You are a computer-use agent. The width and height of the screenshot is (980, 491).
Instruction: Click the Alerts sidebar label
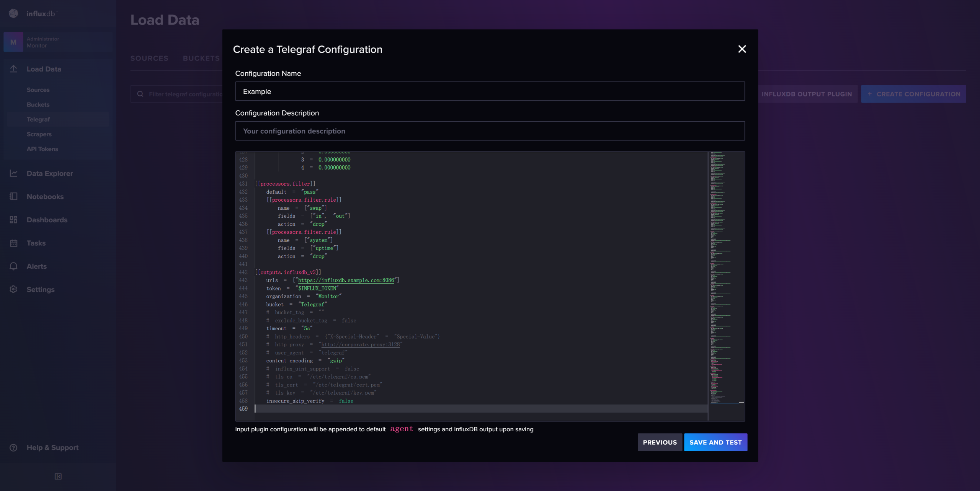(x=37, y=266)
